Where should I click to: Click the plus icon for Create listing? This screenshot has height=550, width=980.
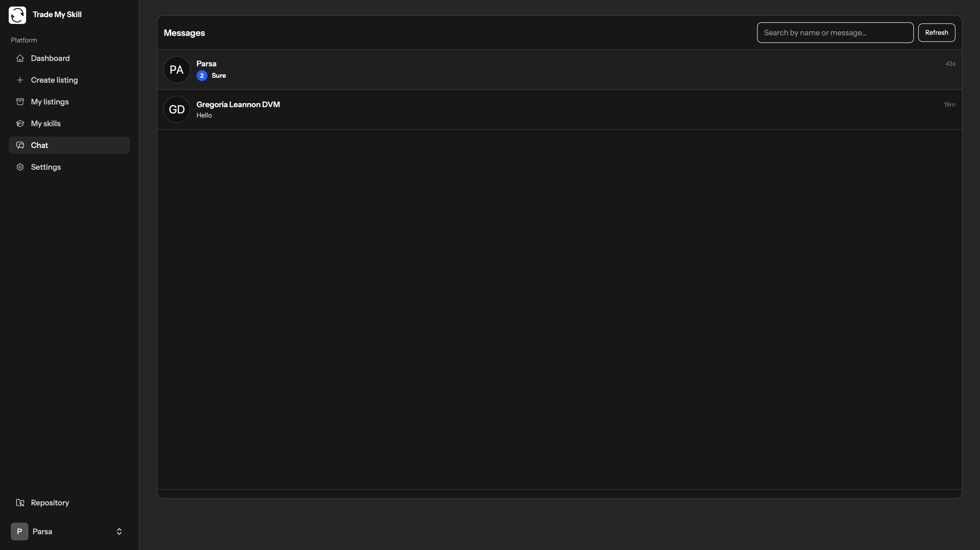[20, 80]
